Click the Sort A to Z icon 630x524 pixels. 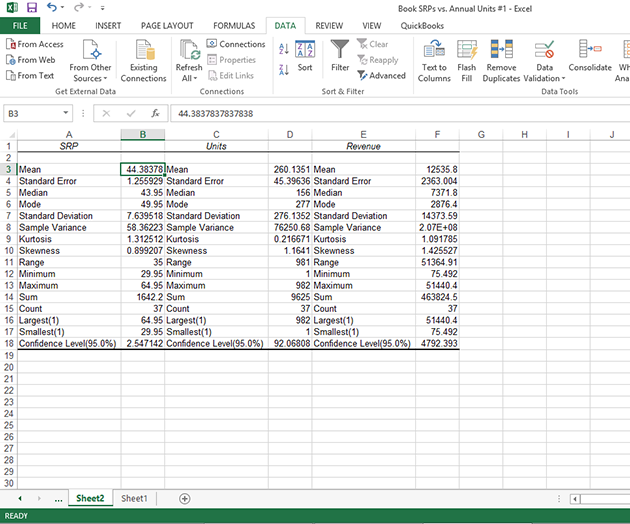coord(283,48)
